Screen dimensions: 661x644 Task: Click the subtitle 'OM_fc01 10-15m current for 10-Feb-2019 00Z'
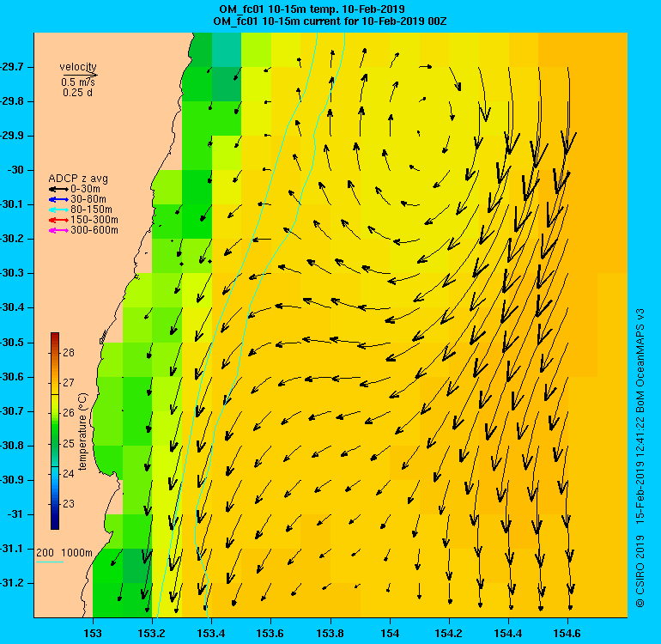pos(330,21)
